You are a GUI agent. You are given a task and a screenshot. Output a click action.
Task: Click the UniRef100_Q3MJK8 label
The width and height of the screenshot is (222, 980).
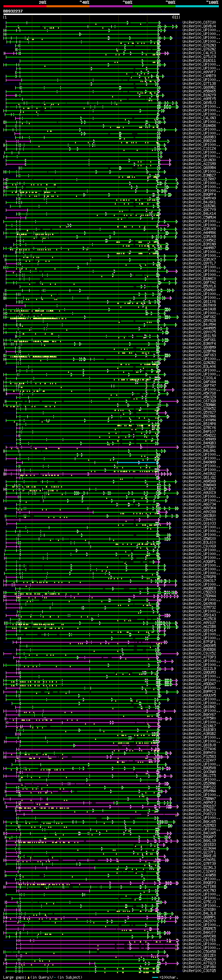(199, 237)
